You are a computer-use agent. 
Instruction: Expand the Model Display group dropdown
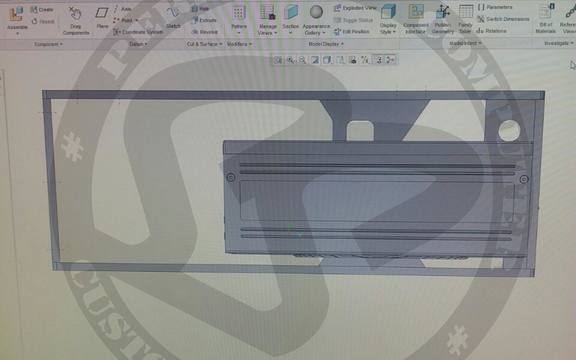[x=326, y=44]
